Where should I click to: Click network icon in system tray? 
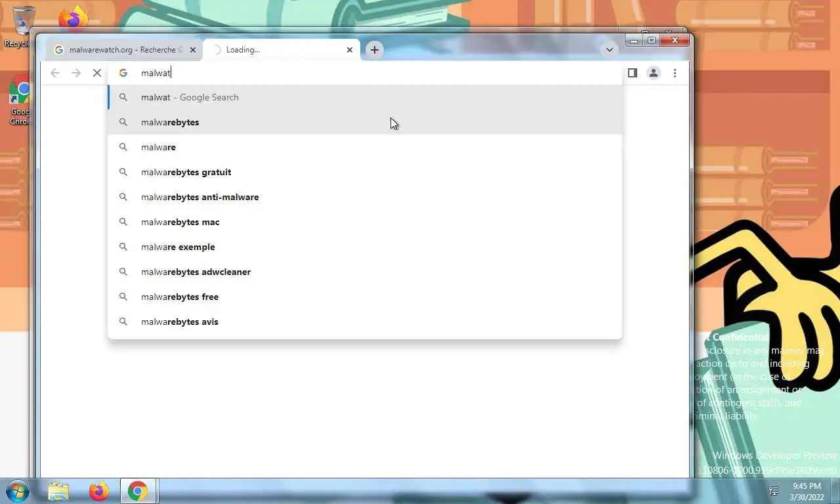tap(774, 491)
